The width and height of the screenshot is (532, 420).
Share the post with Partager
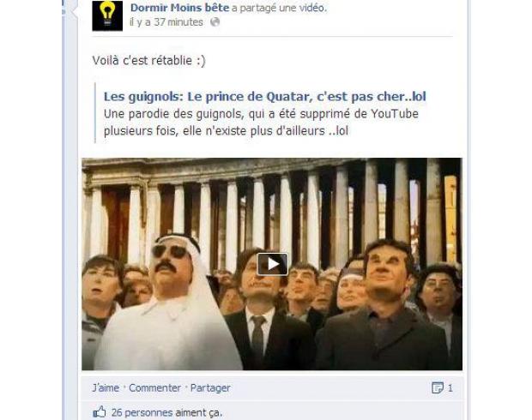point(210,387)
